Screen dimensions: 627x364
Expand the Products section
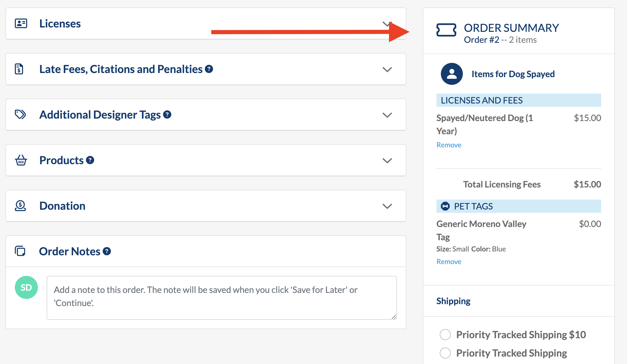[x=387, y=161]
